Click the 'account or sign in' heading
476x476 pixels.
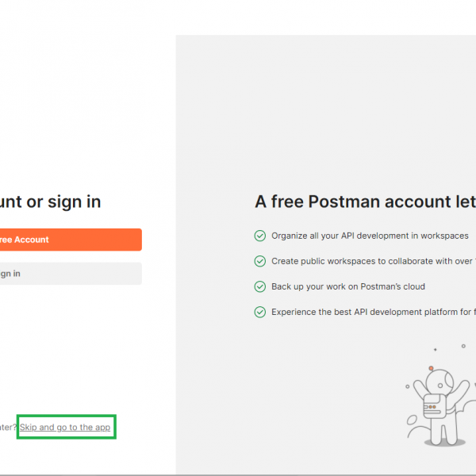51,202
